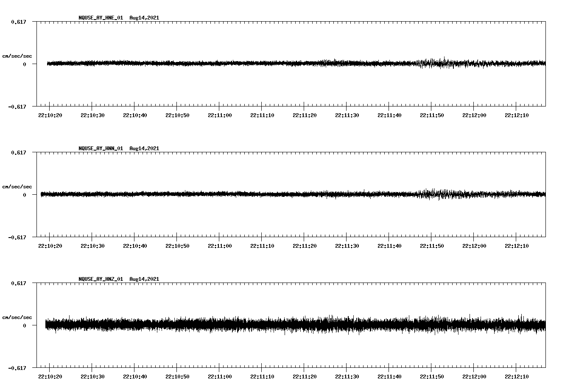Click the cm/sec/sec unit label of HNZ plot
The width and height of the screenshot is (576, 392).
click(17, 317)
